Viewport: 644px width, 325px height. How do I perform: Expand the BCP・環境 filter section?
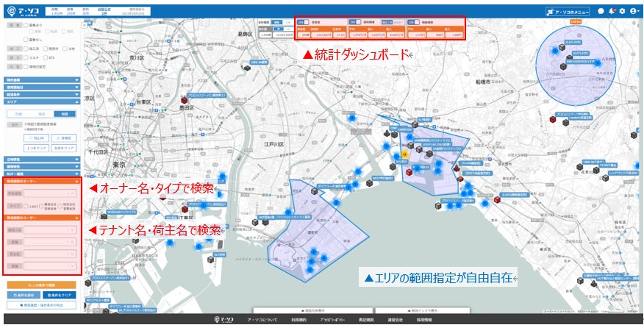pyautogui.click(x=42, y=174)
